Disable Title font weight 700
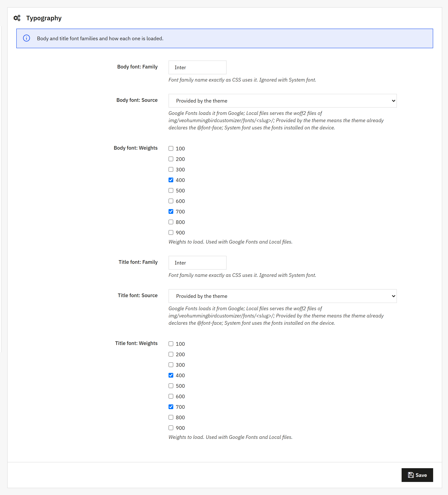 (171, 407)
